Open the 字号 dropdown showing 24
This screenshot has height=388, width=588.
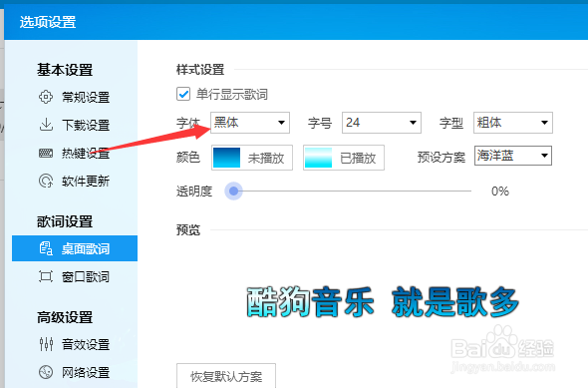pyautogui.click(x=382, y=123)
